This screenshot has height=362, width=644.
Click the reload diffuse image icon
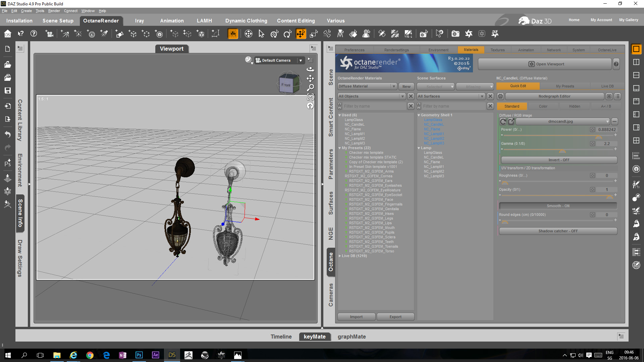point(503,121)
